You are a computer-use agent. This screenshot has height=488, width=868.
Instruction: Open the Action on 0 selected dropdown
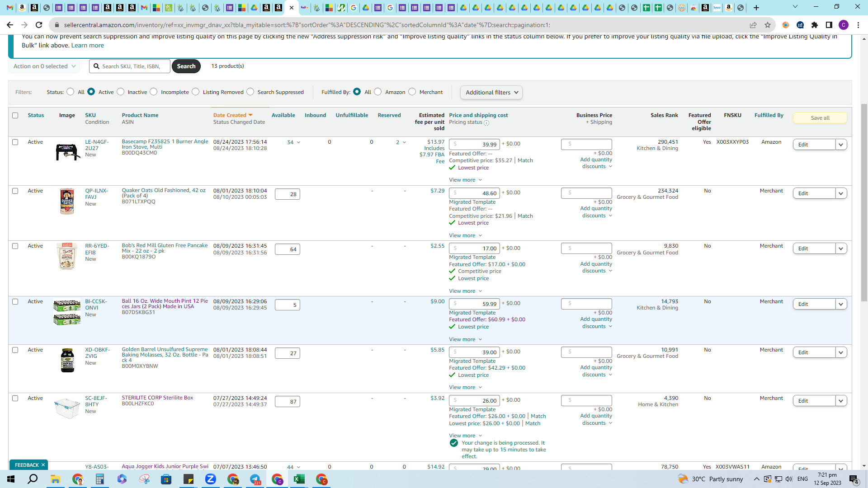coord(44,66)
